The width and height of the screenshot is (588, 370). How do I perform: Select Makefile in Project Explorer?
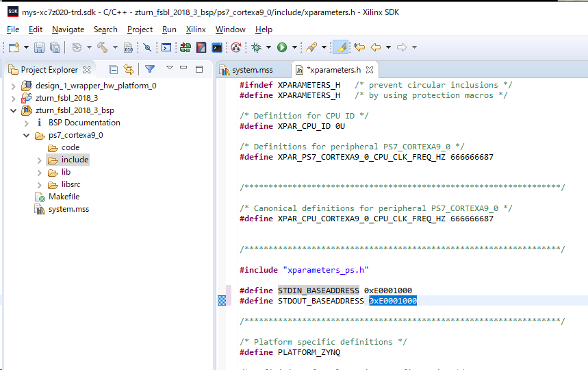[x=64, y=197]
